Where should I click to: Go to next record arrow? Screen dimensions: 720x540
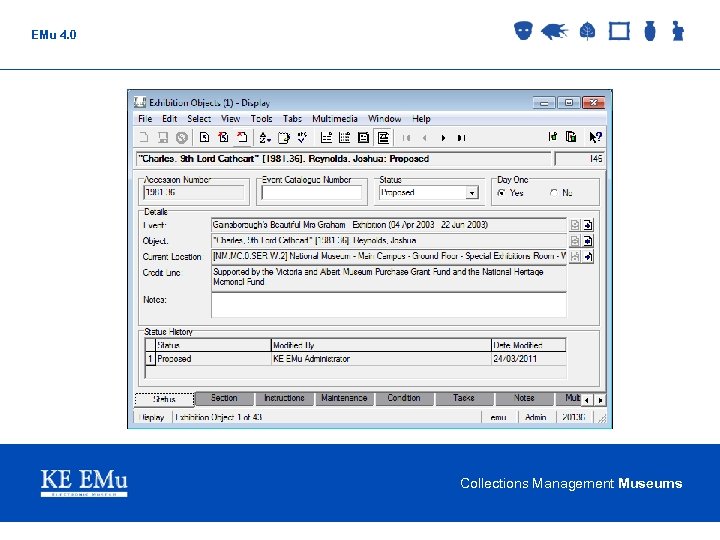443,138
